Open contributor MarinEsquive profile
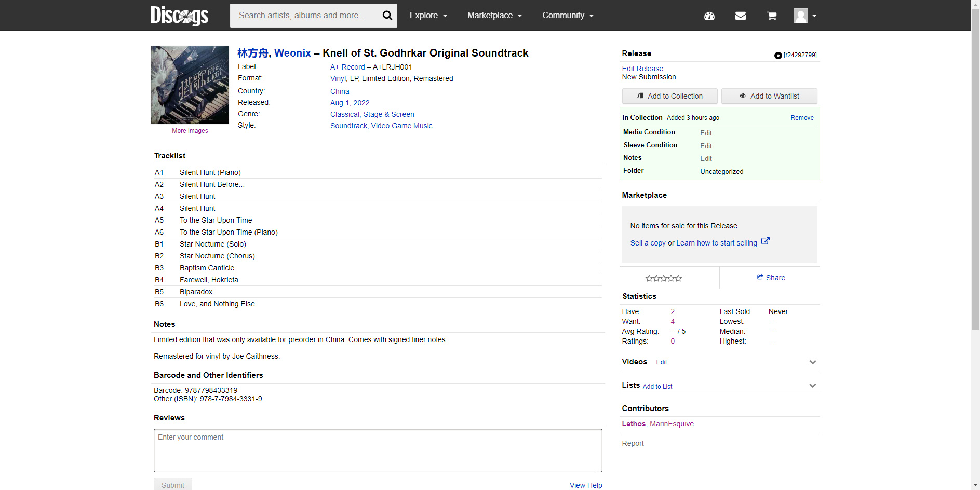 (x=672, y=424)
